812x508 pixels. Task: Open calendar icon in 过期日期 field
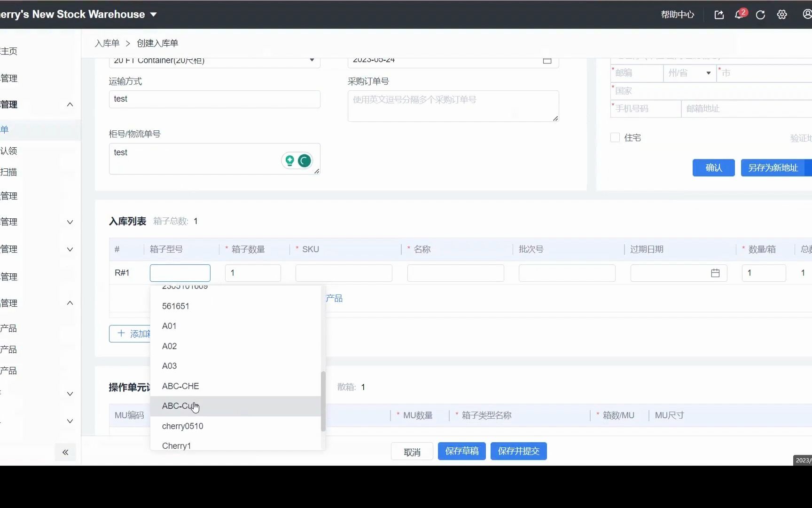[x=715, y=273]
